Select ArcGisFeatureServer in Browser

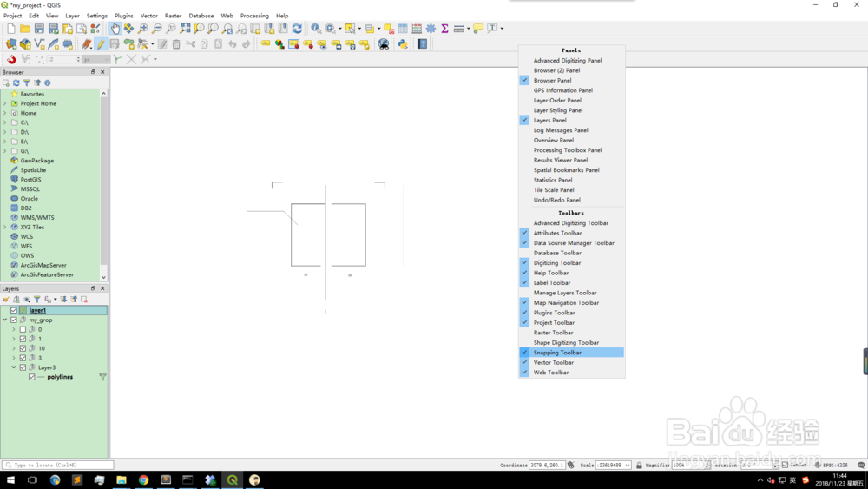point(47,274)
